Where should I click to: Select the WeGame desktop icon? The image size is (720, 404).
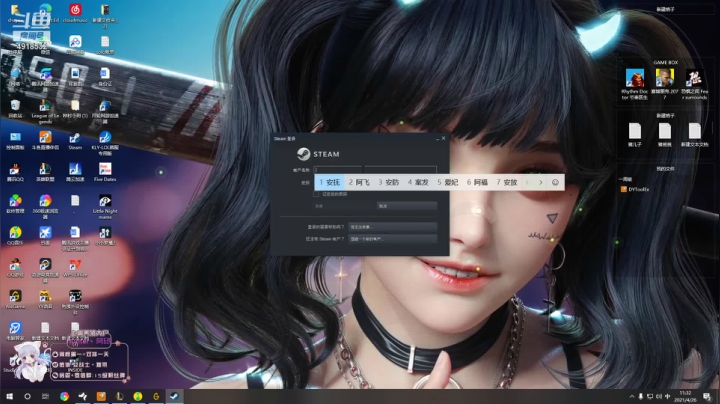pyautogui.click(x=15, y=299)
